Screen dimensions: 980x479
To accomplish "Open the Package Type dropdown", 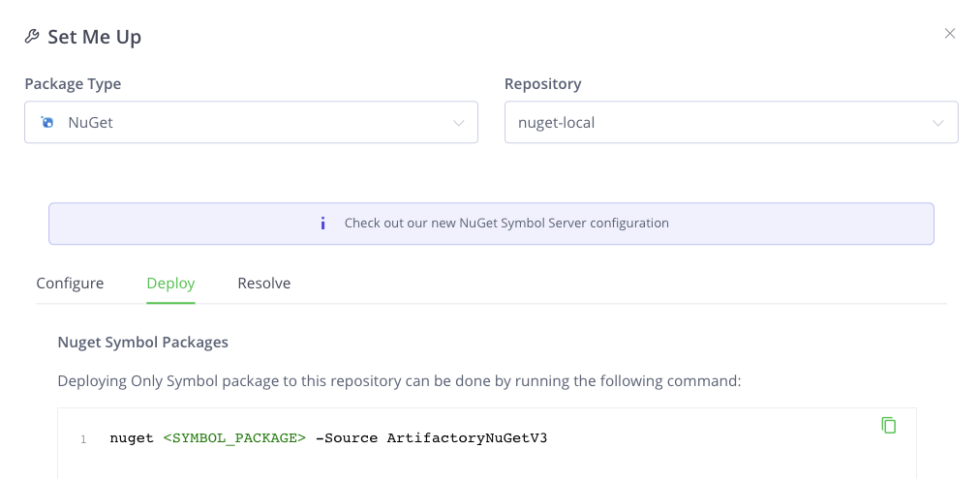I will tap(251, 122).
